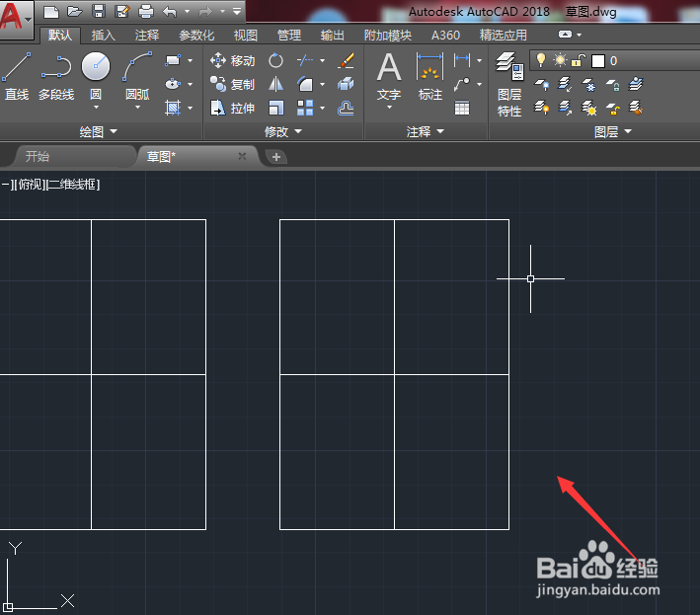Viewport: 700px width, 615px height.
Task: Toggle layer 0 on/off light bulb
Action: pyautogui.click(x=541, y=60)
